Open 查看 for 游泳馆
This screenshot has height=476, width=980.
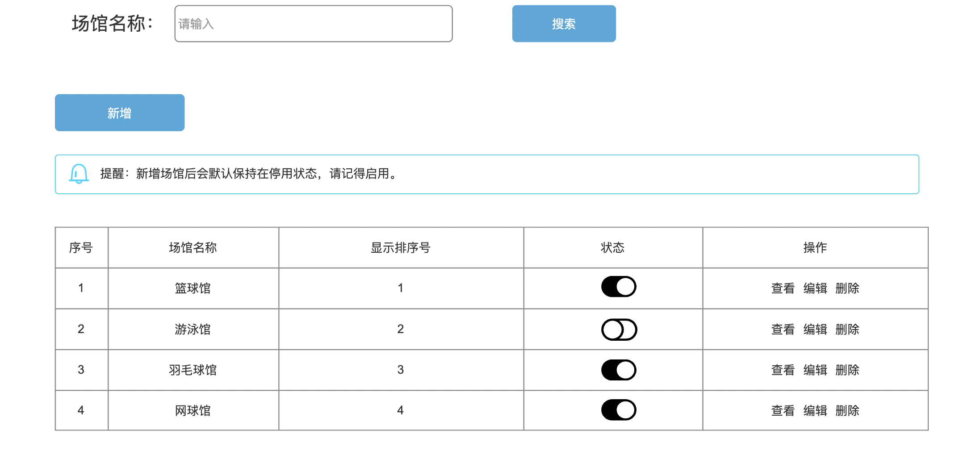tap(783, 330)
